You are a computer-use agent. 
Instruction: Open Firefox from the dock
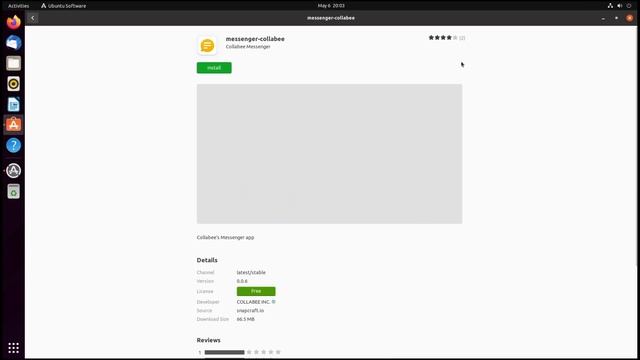click(13, 22)
